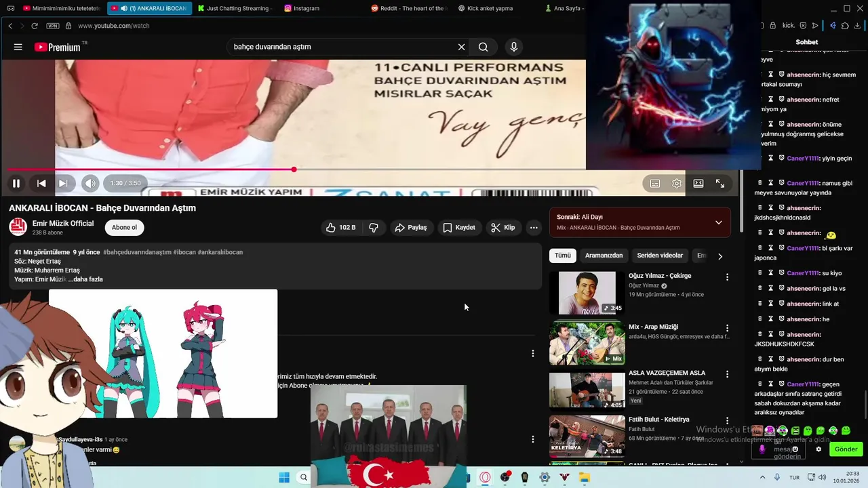Open more actions next to Klip
868x488 pixels.
click(534, 228)
